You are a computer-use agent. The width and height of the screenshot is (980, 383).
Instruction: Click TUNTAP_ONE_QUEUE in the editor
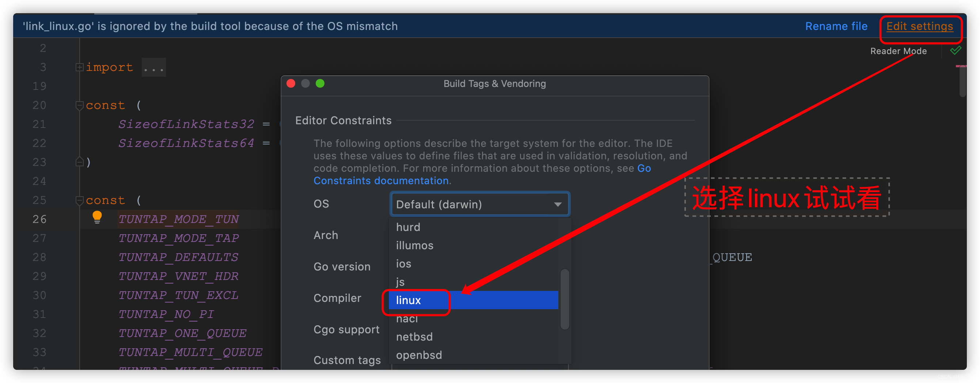click(x=182, y=333)
